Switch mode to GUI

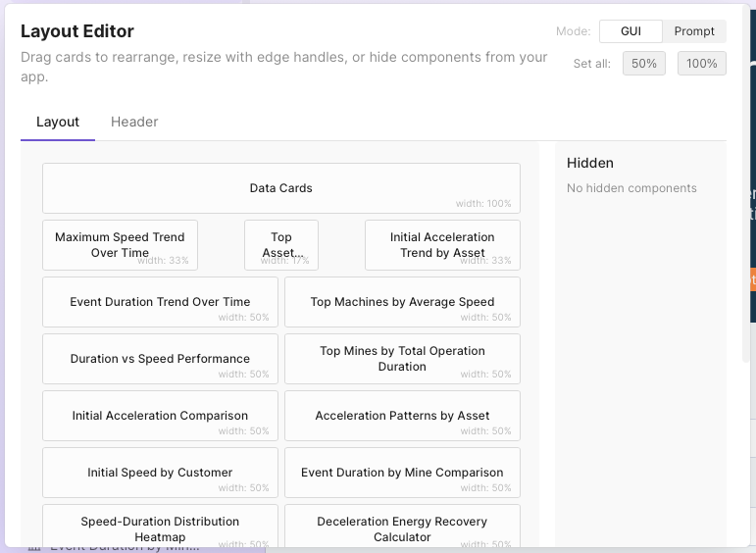click(630, 31)
